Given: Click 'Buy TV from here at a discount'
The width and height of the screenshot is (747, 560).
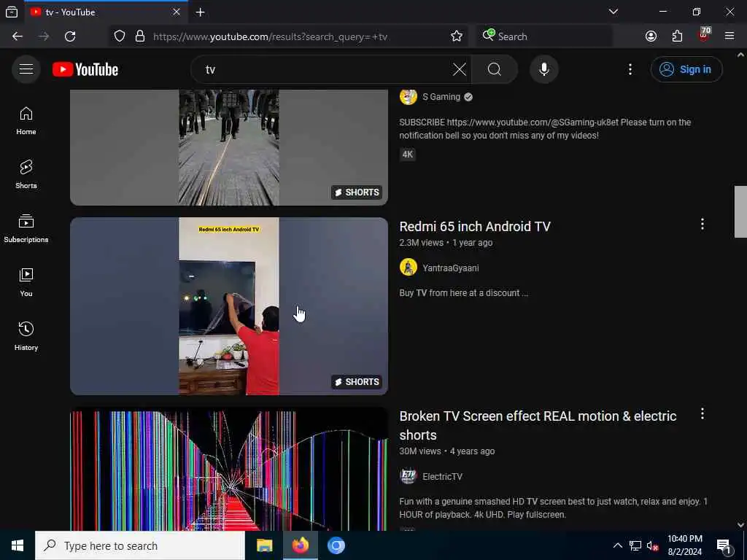Looking at the screenshot, I should pyautogui.click(x=463, y=293).
